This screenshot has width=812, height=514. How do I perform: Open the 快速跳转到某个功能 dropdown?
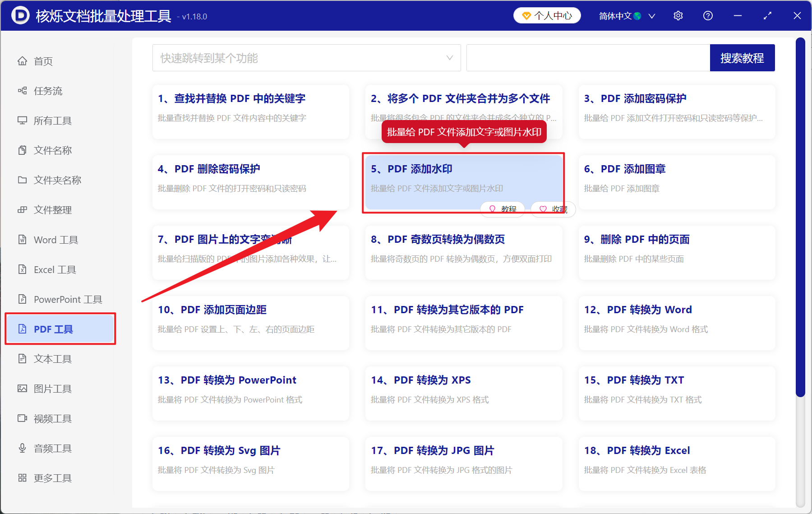[x=307, y=58]
